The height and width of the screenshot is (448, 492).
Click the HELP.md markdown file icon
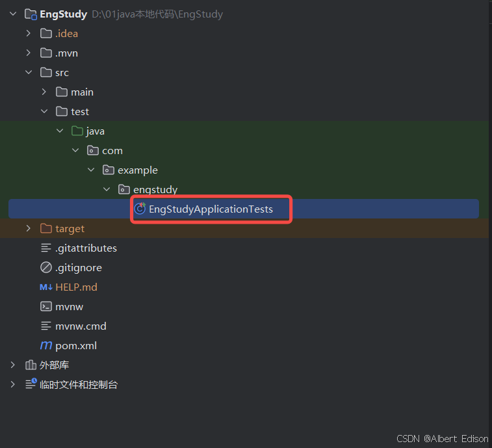pos(45,287)
